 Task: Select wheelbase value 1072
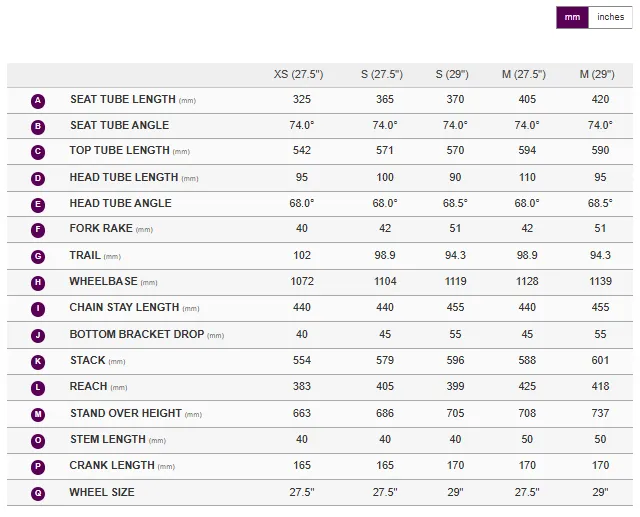[x=302, y=281]
